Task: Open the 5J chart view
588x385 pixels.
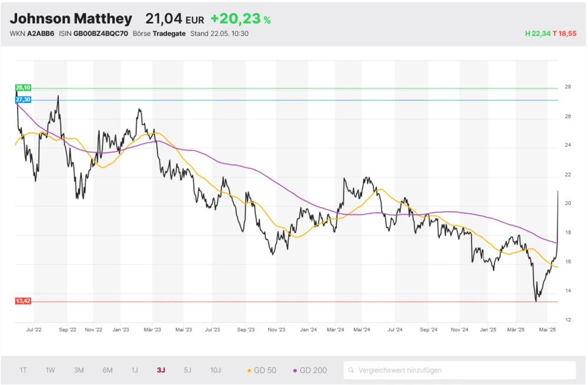Action: point(188,370)
